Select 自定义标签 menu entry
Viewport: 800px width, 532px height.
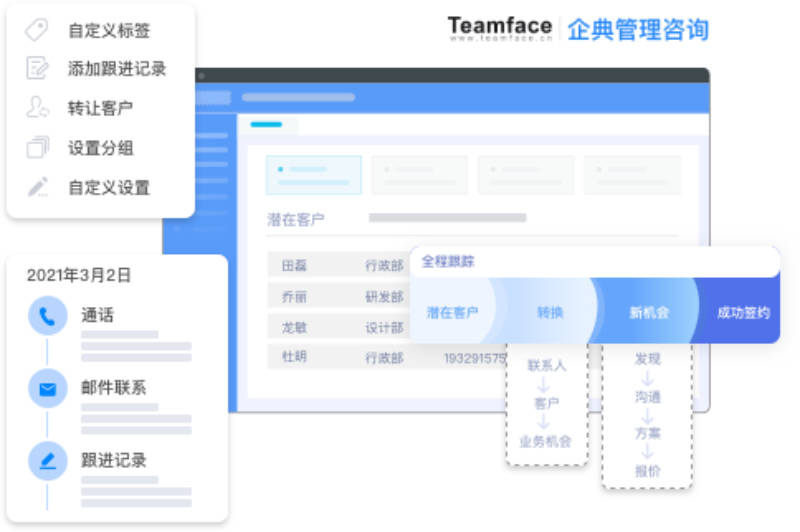coord(109,30)
